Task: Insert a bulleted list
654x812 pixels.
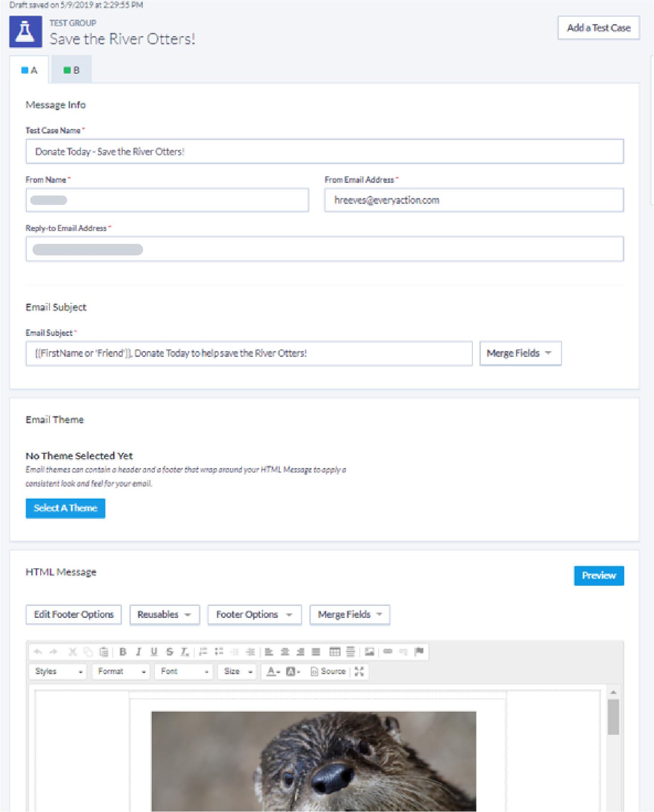Action: tap(219, 652)
